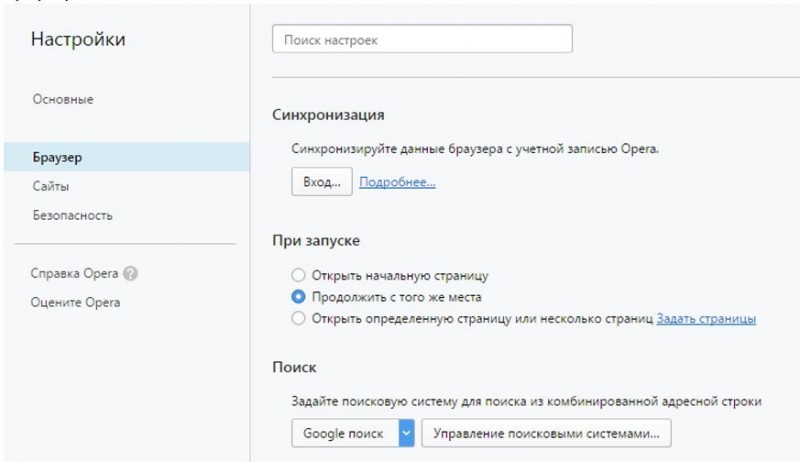This screenshot has width=800, height=462.
Task: Focus the Поиск настроек search field
Action: 422,39
